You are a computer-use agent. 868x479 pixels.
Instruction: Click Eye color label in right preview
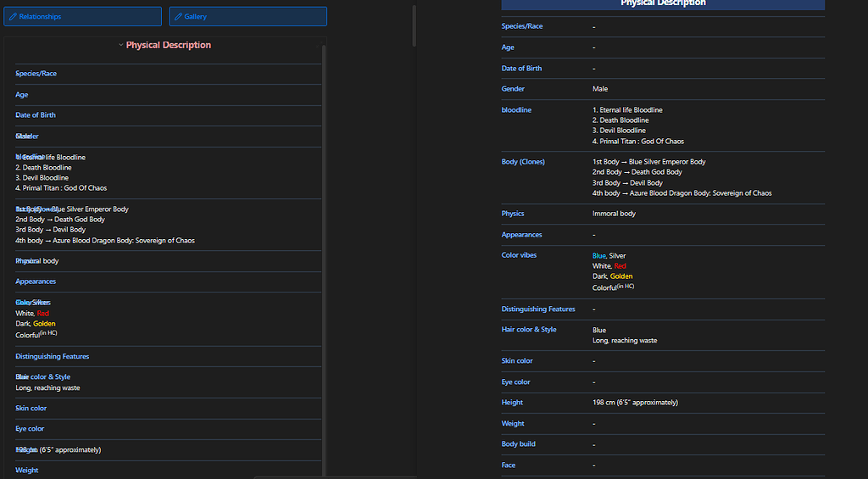(x=515, y=382)
